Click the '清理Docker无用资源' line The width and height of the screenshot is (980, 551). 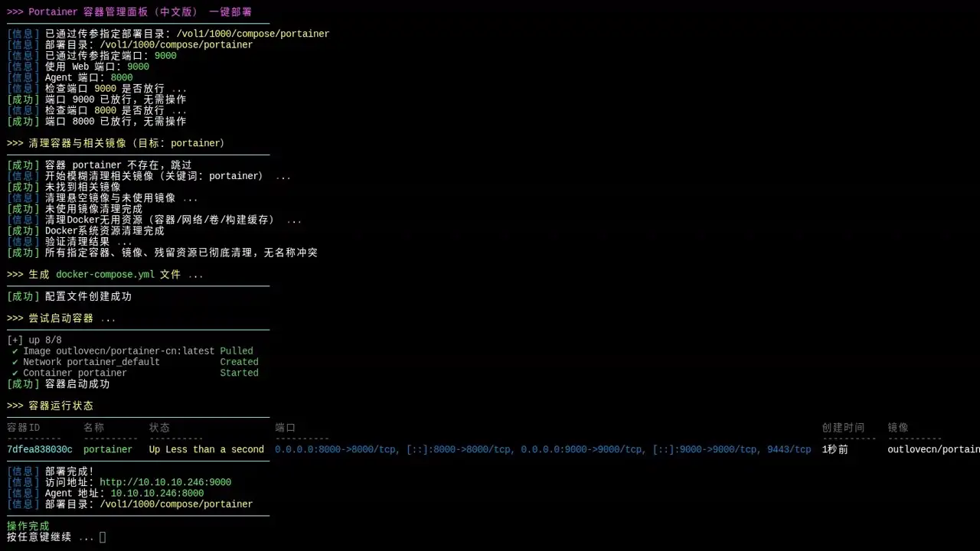click(155, 220)
